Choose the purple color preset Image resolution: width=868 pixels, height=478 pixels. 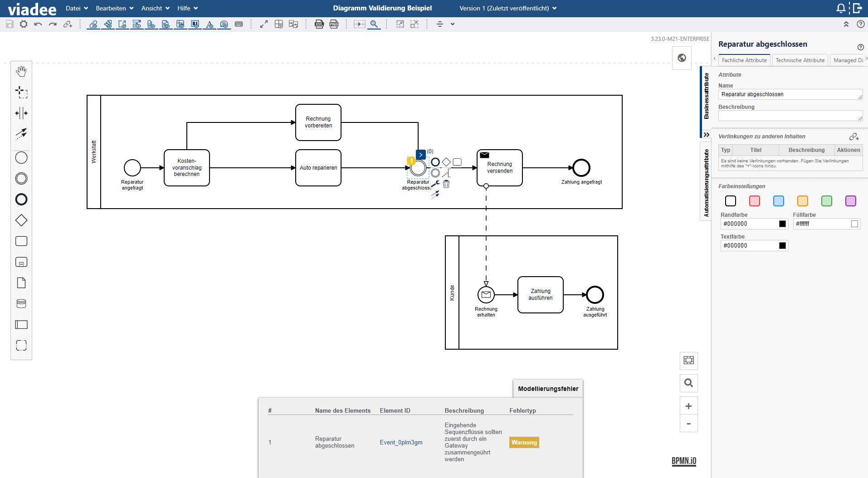pyautogui.click(x=851, y=201)
